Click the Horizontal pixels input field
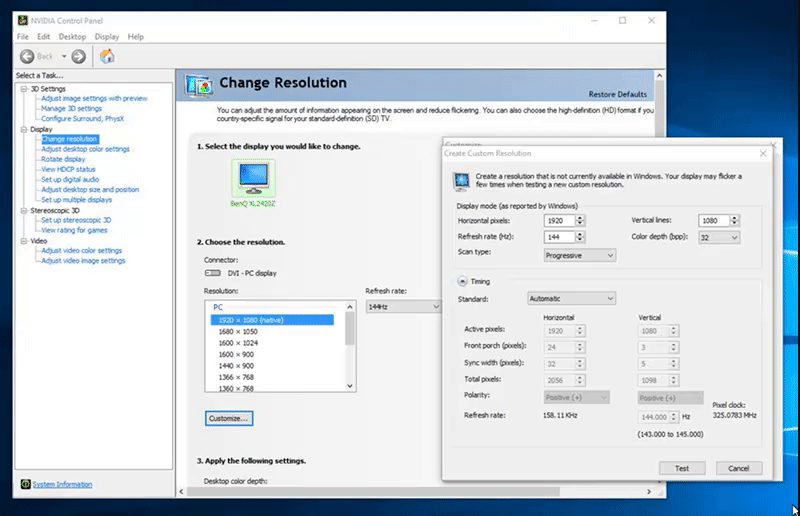The width and height of the screenshot is (800, 516). point(559,220)
